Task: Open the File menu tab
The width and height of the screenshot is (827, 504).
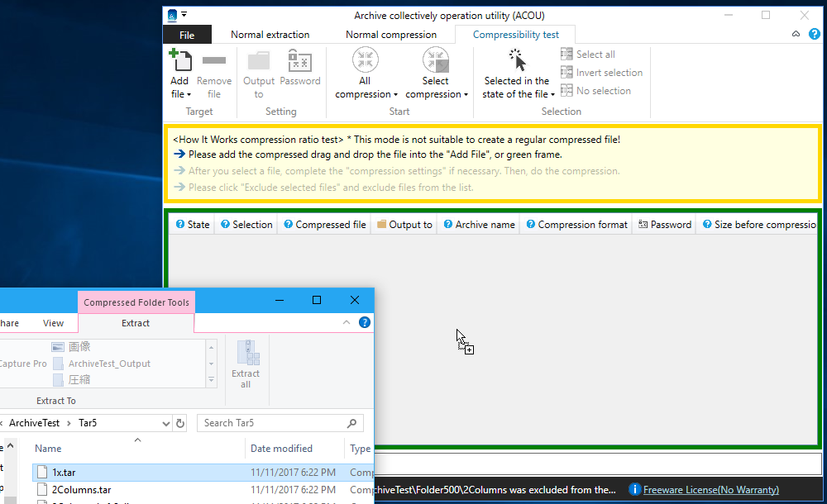Action: pyautogui.click(x=187, y=35)
